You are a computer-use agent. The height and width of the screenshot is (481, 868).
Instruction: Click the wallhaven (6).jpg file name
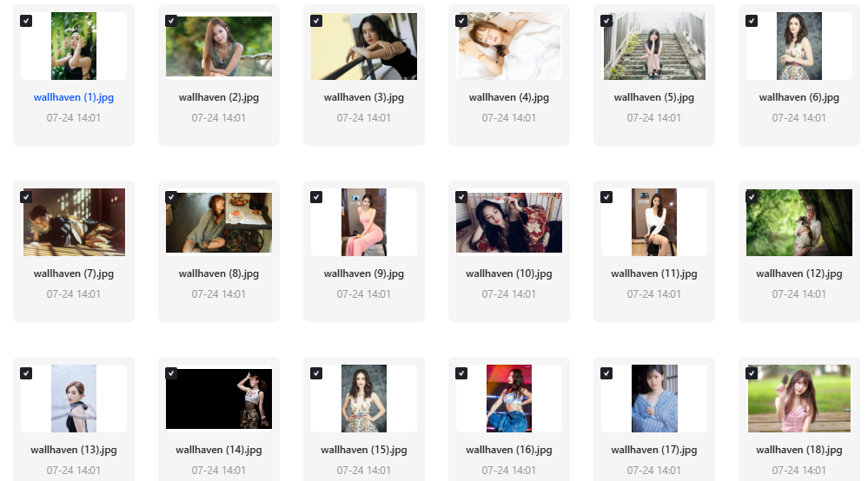798,97
